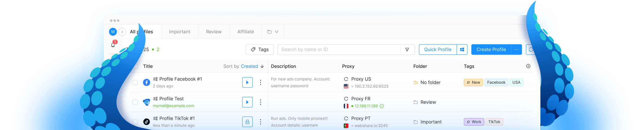This screenshot has height=130, width=644.
Task: Open the Create Profile more options dropdown
Action: pos(517,50)
